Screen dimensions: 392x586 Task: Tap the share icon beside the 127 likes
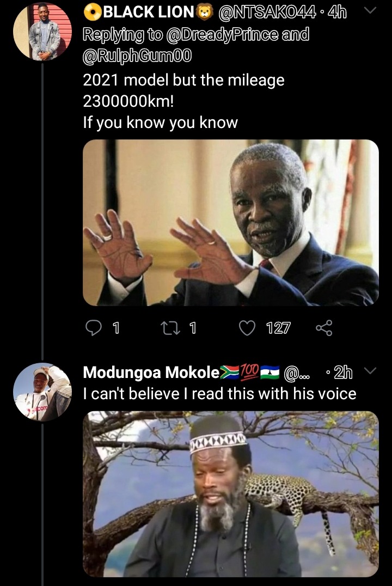324,328
